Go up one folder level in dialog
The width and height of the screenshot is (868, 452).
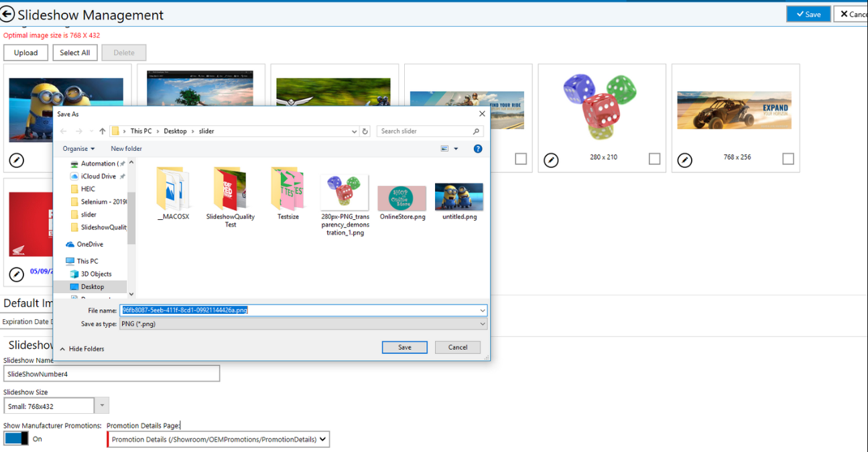pyautogui.click(x=102, y=131)
